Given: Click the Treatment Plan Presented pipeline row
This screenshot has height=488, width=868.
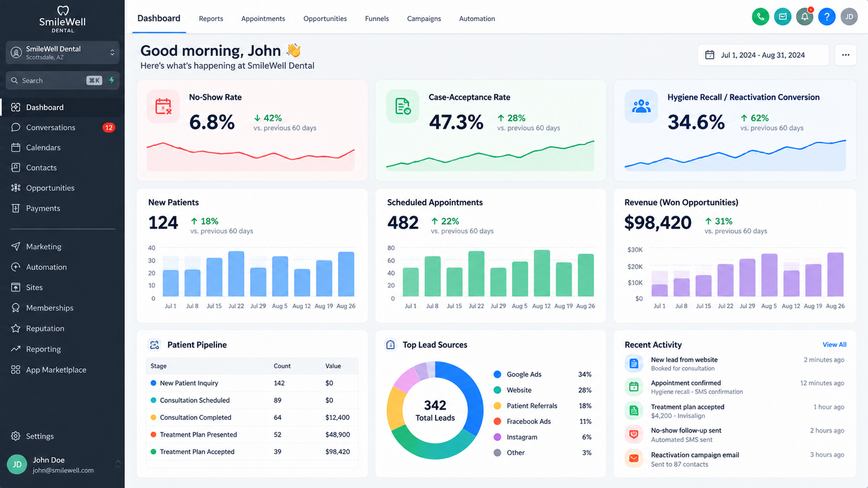Looking at the screenshot, I should [x=252, y=434].
